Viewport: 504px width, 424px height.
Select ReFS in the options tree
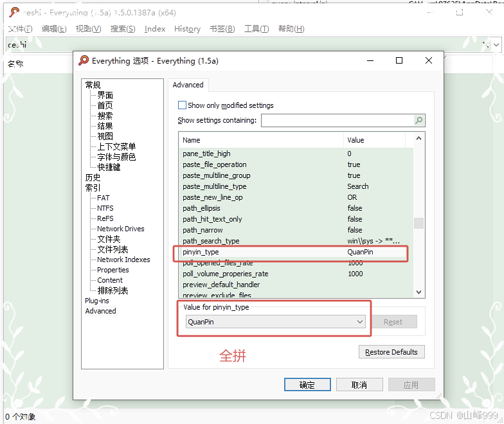tap(105, 218)
